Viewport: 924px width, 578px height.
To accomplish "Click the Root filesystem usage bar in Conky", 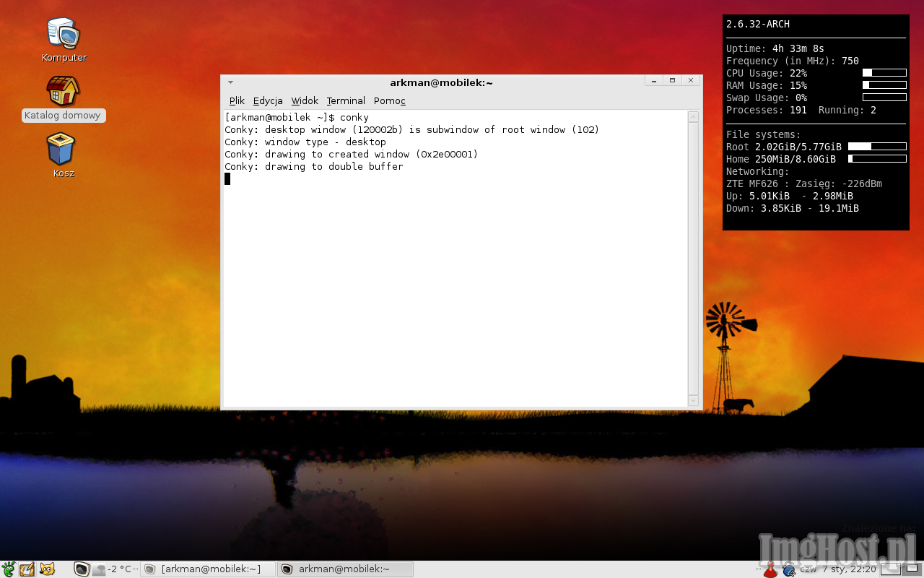I will point(877,147).
